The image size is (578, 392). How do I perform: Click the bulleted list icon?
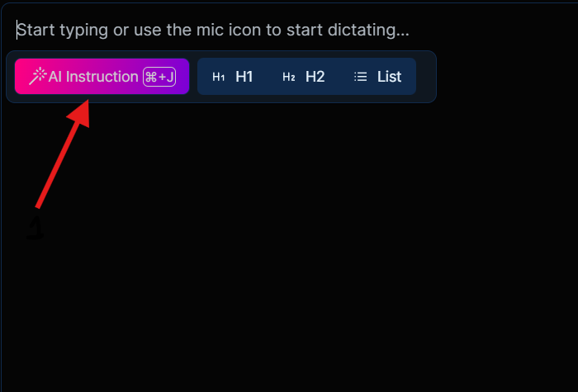point(361,77)
